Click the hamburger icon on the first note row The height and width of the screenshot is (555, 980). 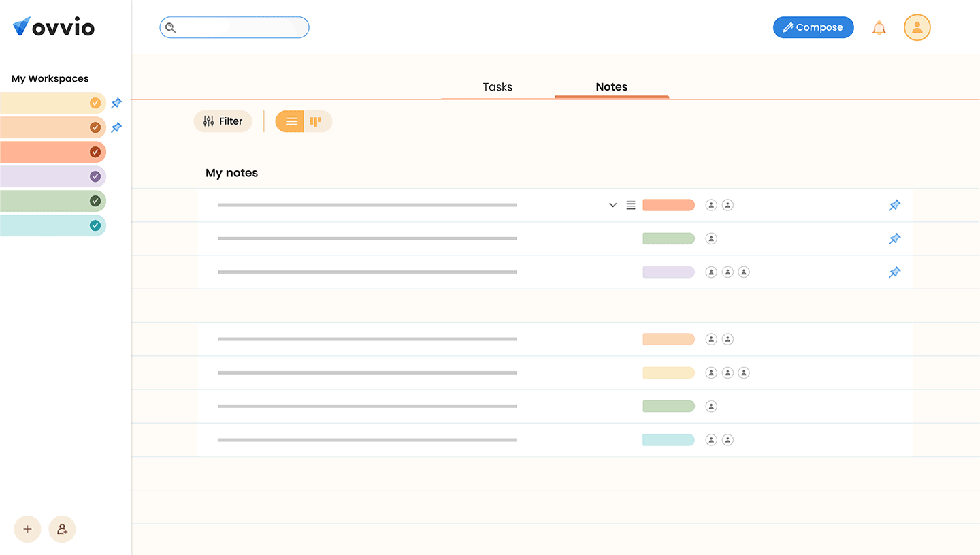pyautogui.click(x=630, y=204)
